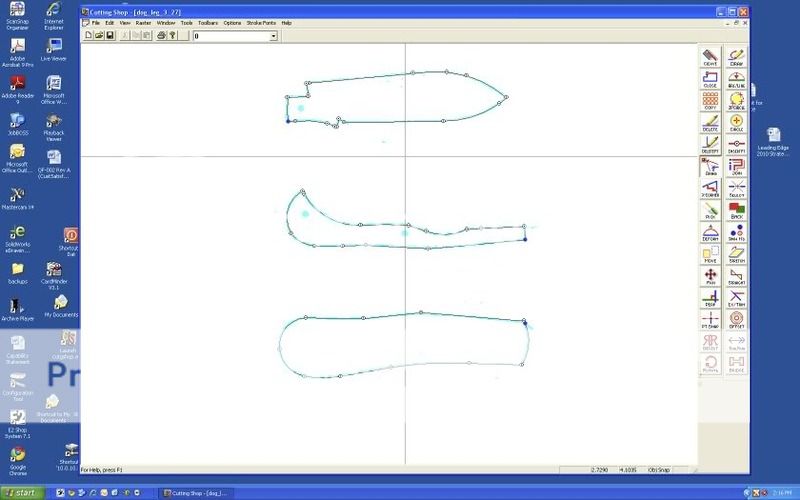Activate the Join tool

[x=737, y=166]
